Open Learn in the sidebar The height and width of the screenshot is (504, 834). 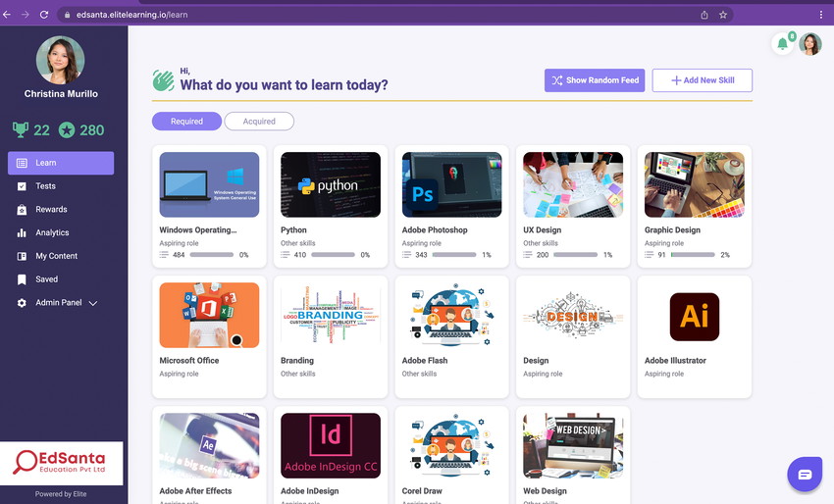pyautogui.click(x=61, y=163)
